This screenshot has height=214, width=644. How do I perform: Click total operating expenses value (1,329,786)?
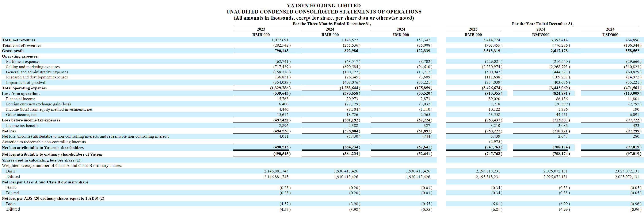point(280,88)
